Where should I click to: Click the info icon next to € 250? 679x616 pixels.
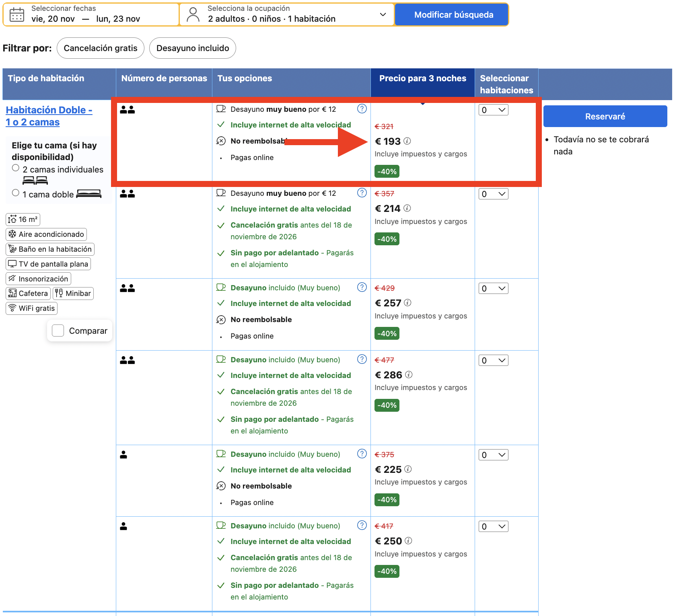tap(408, 541)
